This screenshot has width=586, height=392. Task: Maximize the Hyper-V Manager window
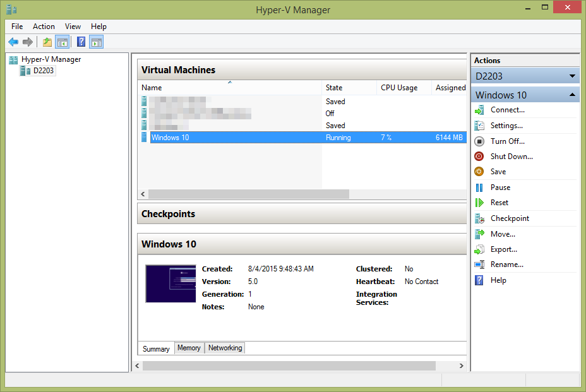(545, 8)
